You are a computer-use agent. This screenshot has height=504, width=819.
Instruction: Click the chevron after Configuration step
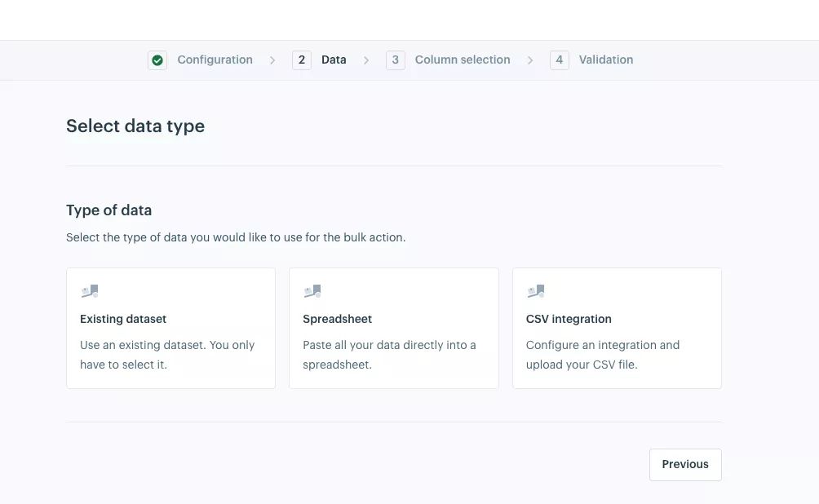point(272,60)
